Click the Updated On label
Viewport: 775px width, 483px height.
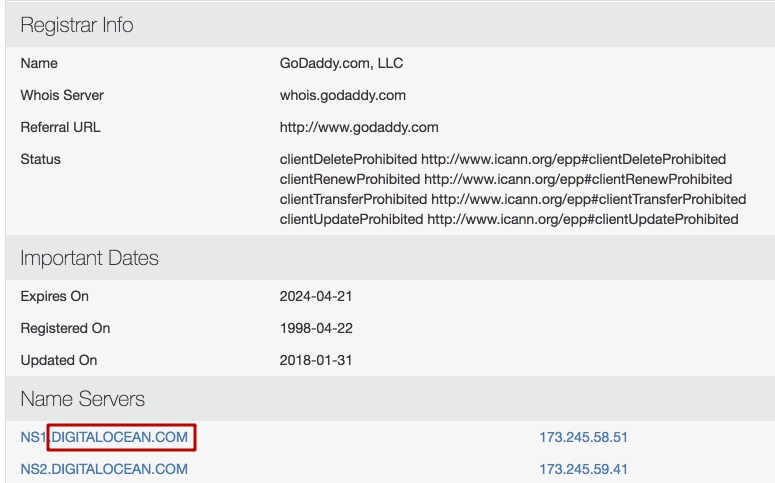pos(59,360)
